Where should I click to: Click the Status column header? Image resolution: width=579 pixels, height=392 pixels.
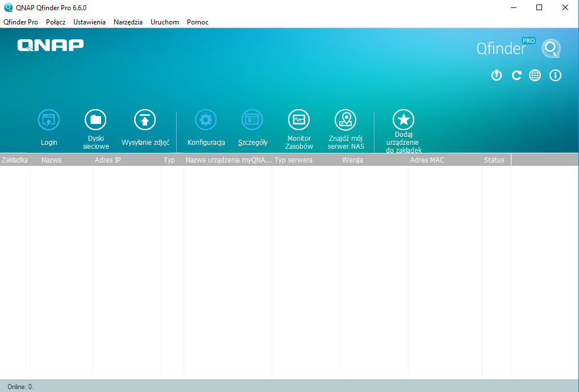(494, 160)
